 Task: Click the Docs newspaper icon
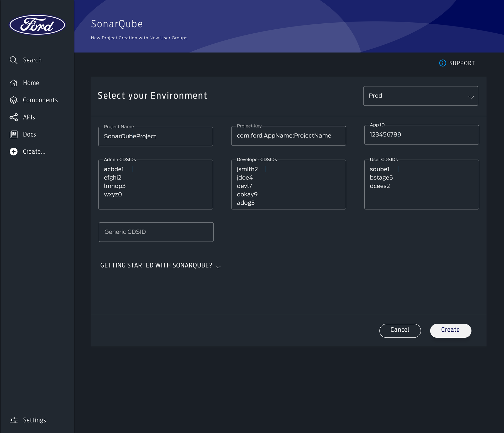coord(14,134)
